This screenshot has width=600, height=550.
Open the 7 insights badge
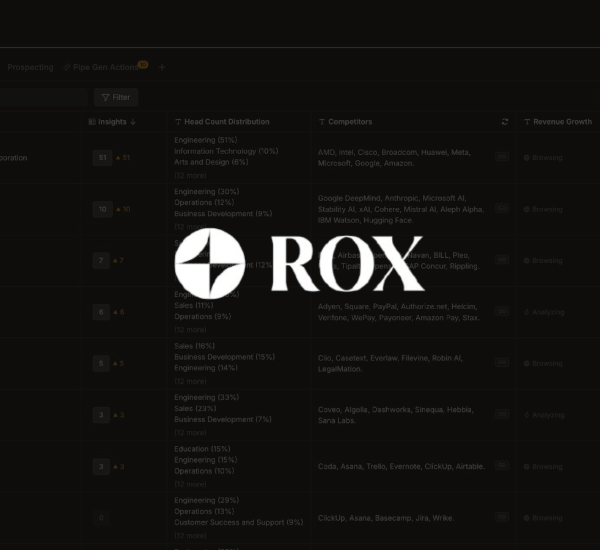coord(101,261)
